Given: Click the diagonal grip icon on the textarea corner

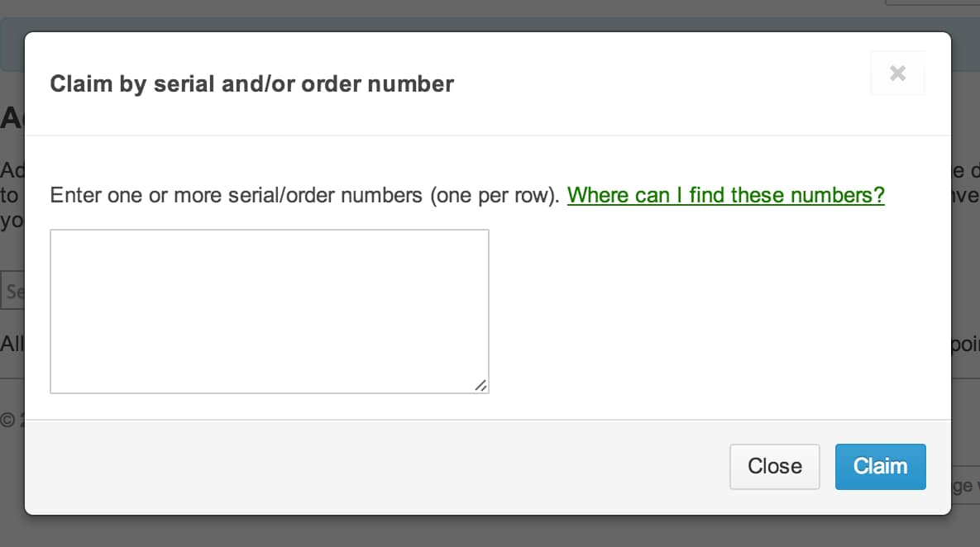Looking at the screenshot, I should [x=480, y=385].
